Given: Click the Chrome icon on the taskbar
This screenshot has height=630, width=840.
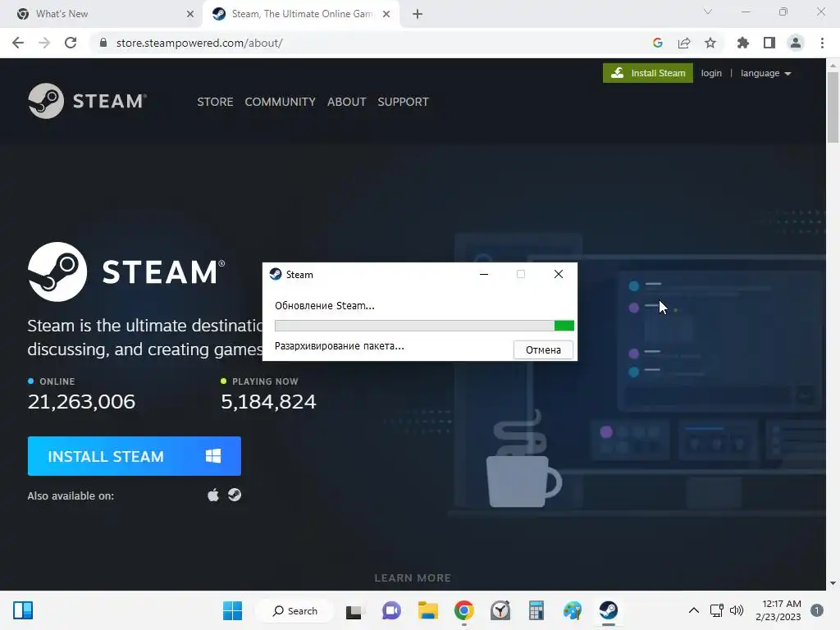Looking at the screenshot, I should (x=464, y=610).
